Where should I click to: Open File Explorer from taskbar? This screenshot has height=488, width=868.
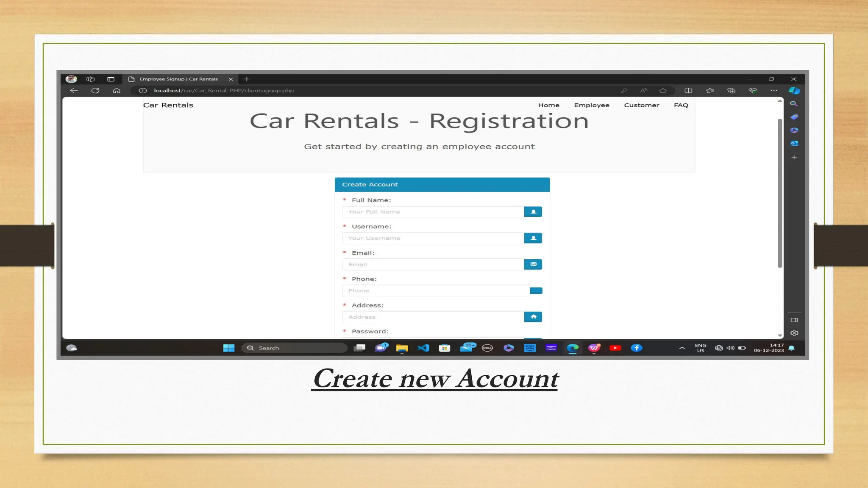(402, 348)
